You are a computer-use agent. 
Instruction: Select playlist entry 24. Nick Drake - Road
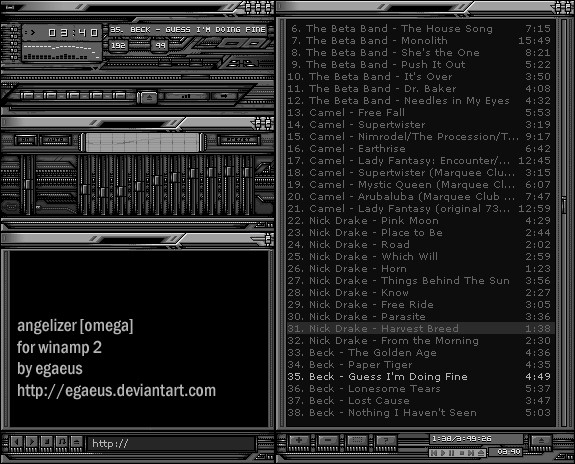(420, 245)
